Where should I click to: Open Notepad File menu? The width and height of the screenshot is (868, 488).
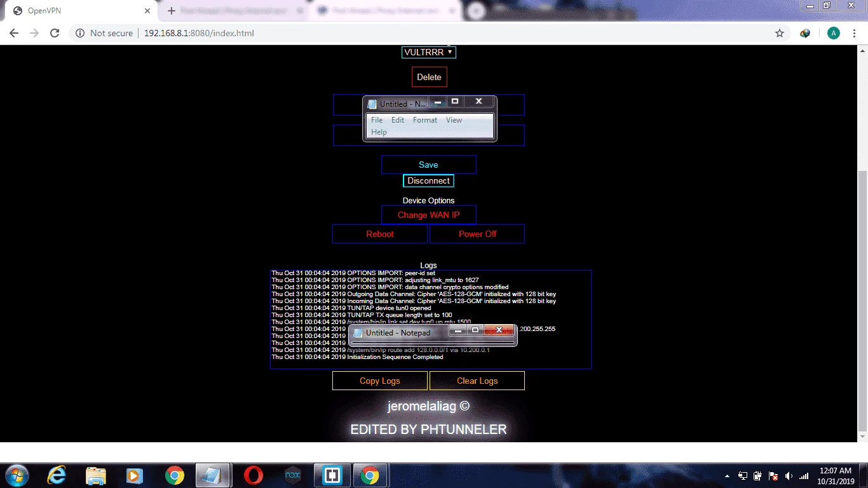coord(377,120)
